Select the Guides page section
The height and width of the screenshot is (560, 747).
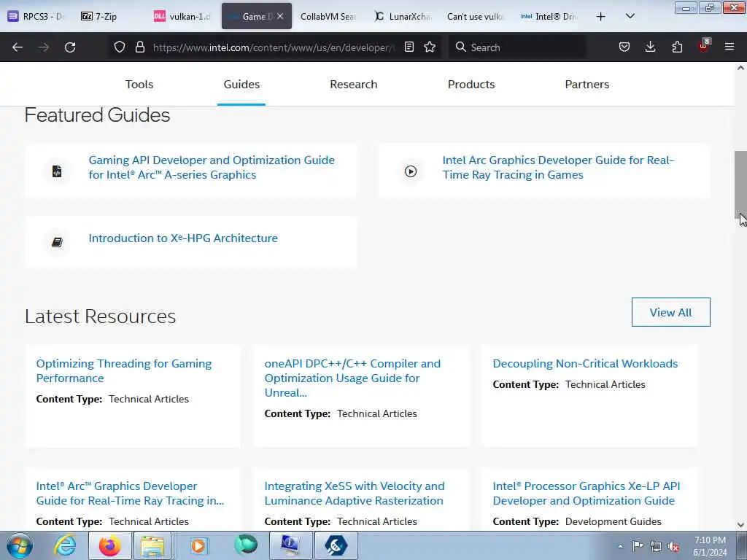[241, 85]
